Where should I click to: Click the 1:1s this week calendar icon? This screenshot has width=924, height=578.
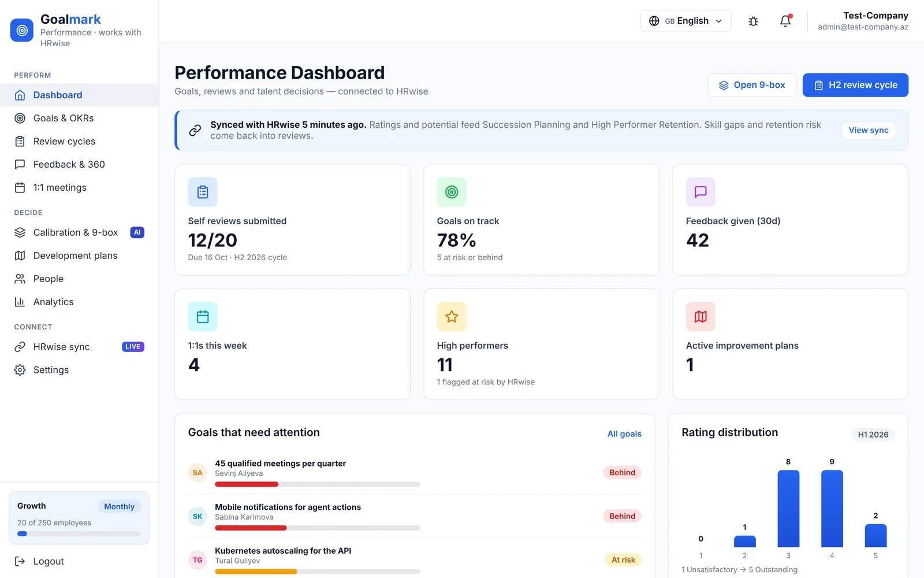(x=203, y=317)
